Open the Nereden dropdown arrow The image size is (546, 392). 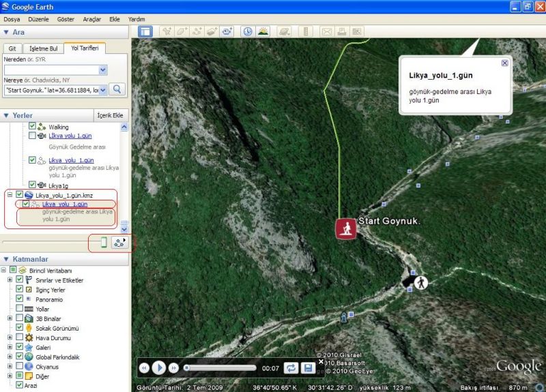coord(103,70)
